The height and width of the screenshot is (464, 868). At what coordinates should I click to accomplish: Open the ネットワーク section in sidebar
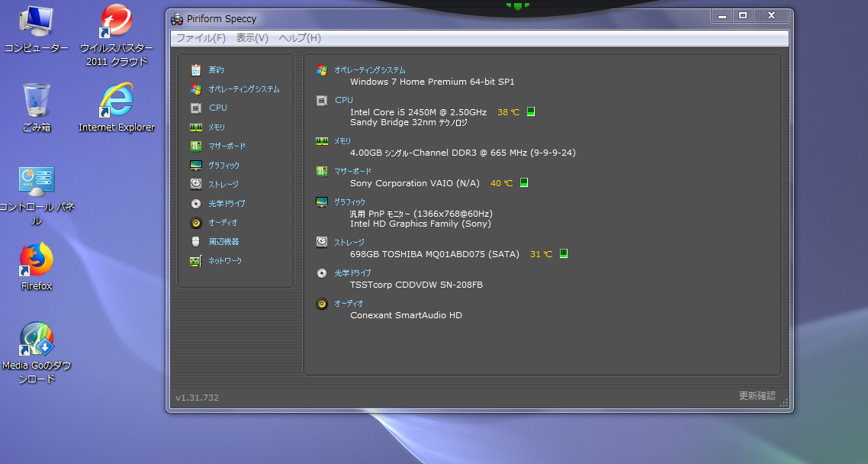coord(225,261)
